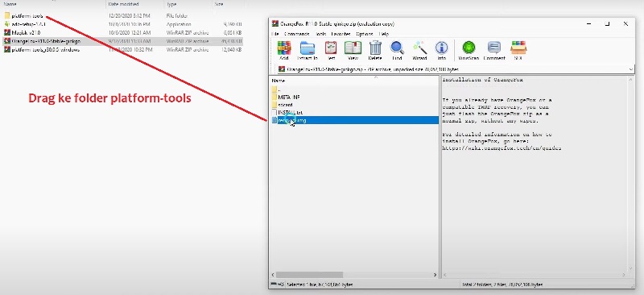Select the 'Magisk v21.0' file name
The image size is (644, 295).
click(x=26, y=32)
